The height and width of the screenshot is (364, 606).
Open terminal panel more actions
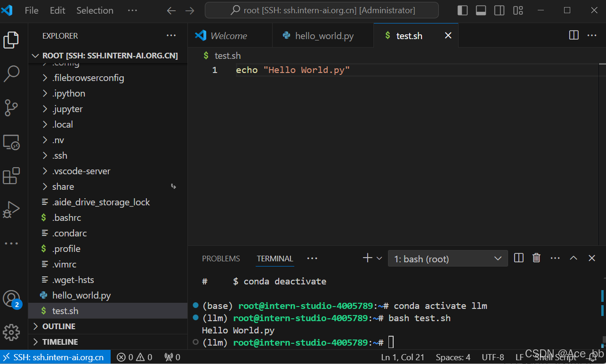[x=555, y=258]
